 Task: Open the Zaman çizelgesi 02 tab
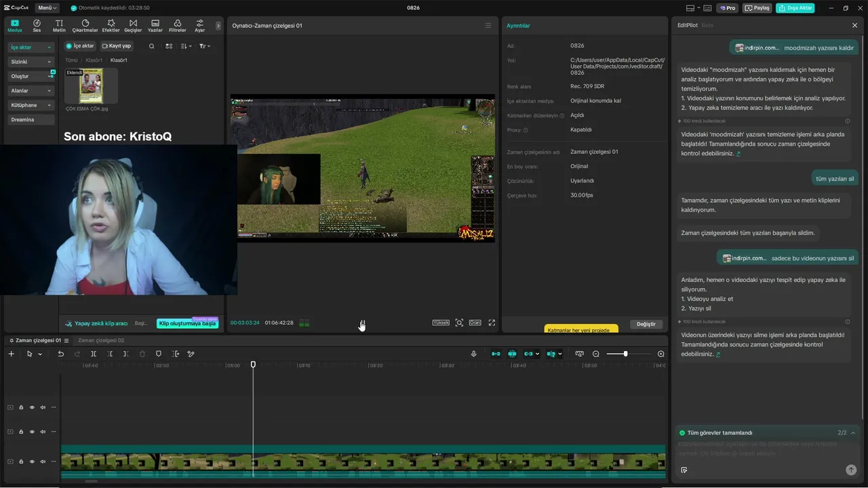click(101, 340)
